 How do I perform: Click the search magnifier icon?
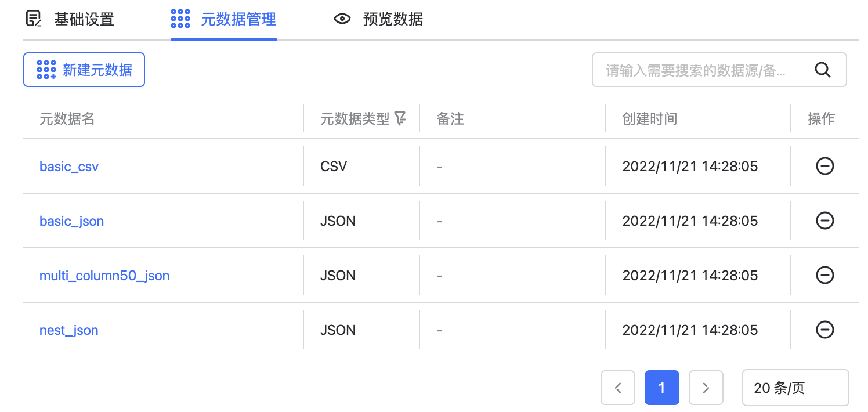coord(823,70)
